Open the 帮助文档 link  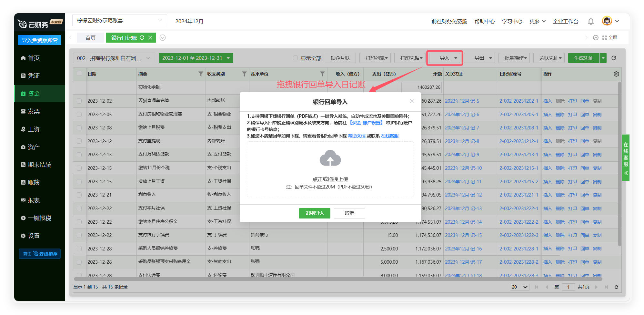(357, 136)
